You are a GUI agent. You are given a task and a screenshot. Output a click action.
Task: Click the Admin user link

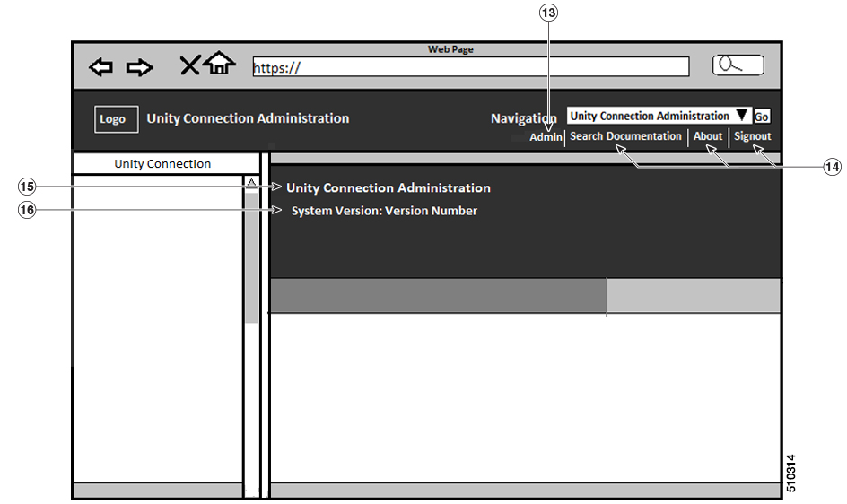coord(546,137)
